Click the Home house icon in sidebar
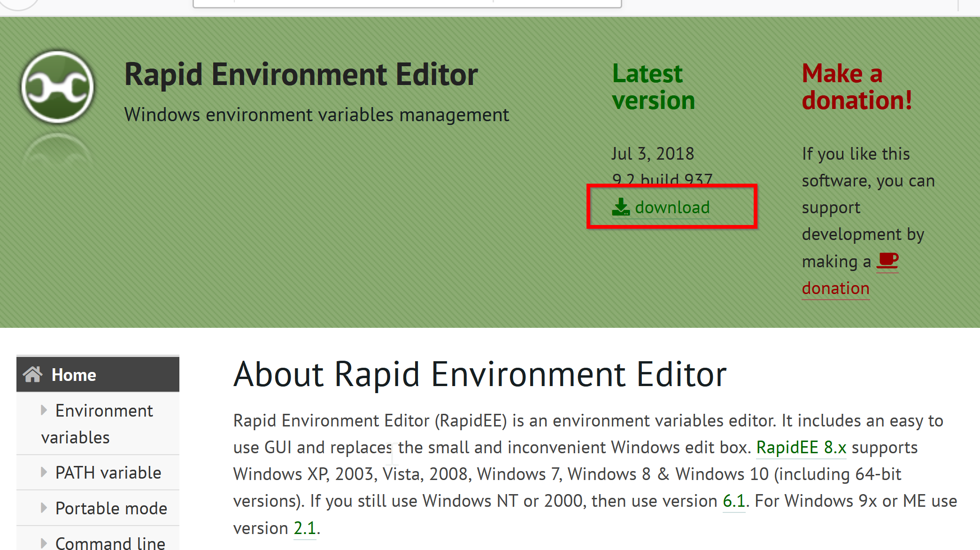 click(x=33, y=374)
